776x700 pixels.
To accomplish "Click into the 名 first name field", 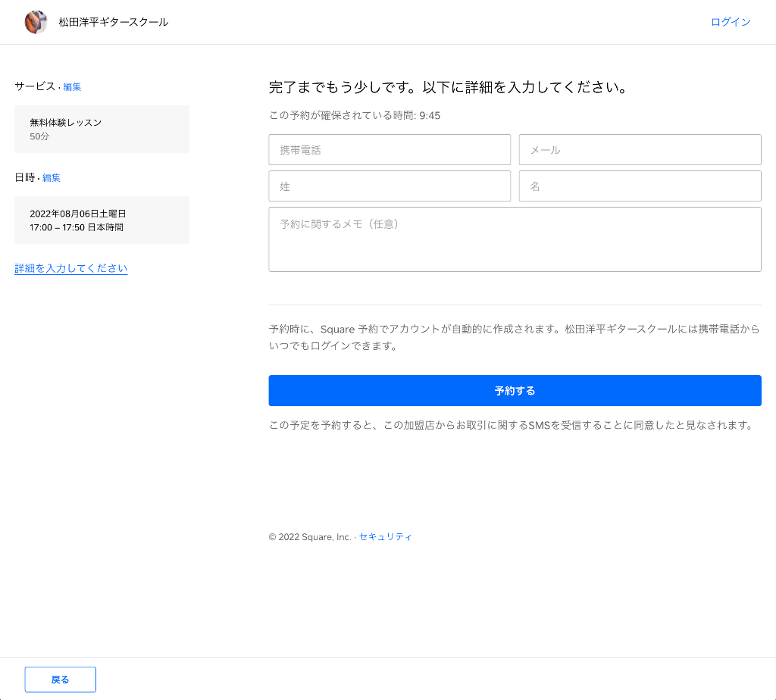I will point(640,186).
